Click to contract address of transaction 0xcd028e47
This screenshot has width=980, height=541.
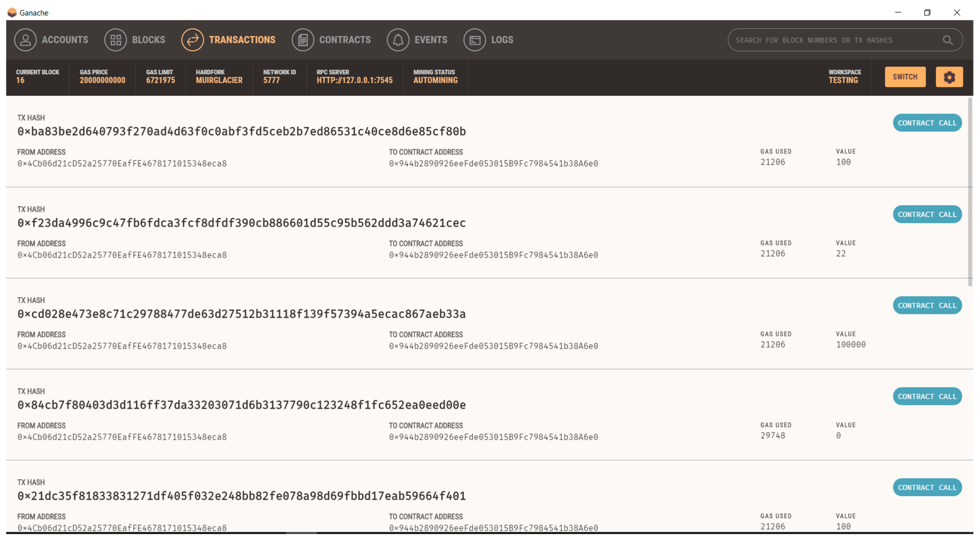pyautogui.click(x=494, y=346)
